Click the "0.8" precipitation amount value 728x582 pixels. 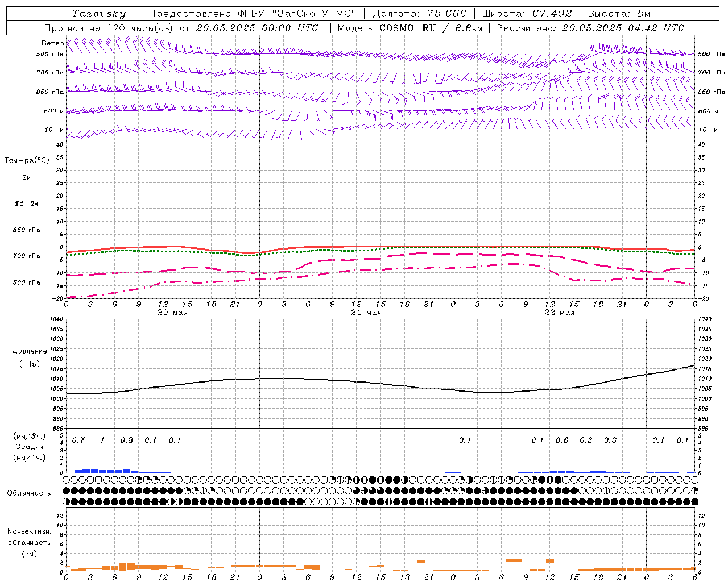(126, 440)
